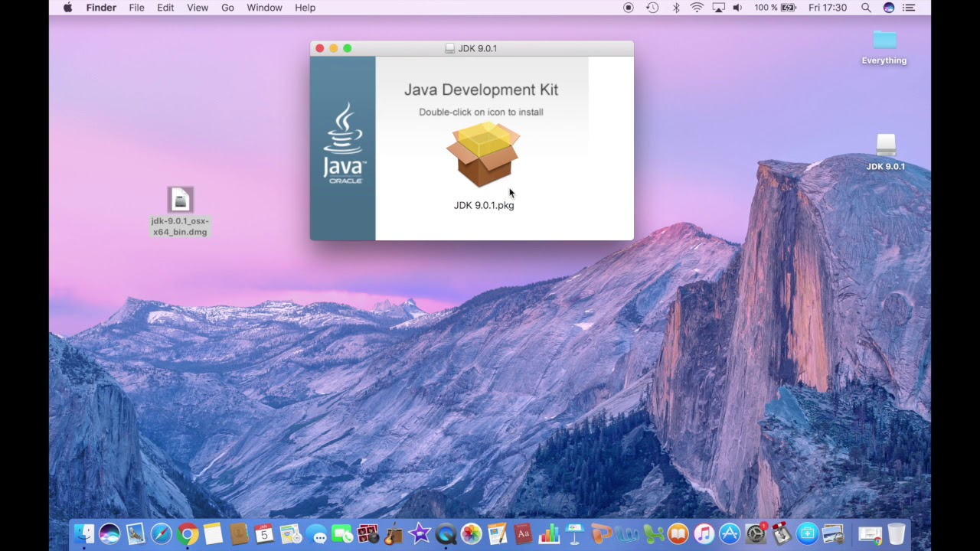The image size is (980, 551).
Task: Launch Numbers chart icon in Dock
Action: pyautogui.click(x=549, y=533)
